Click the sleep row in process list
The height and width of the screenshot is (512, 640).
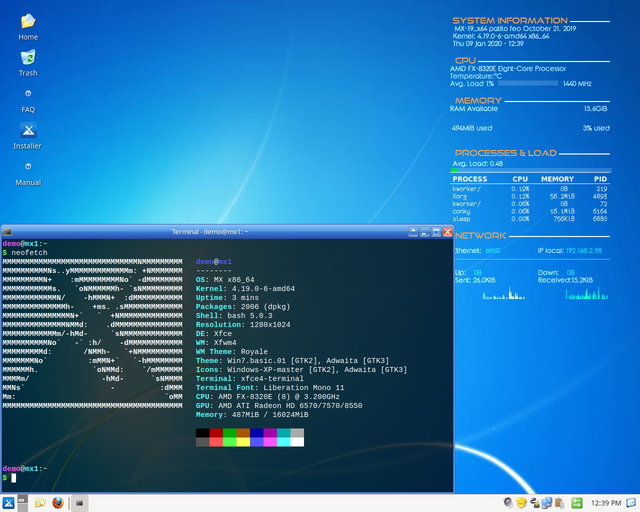529,219
